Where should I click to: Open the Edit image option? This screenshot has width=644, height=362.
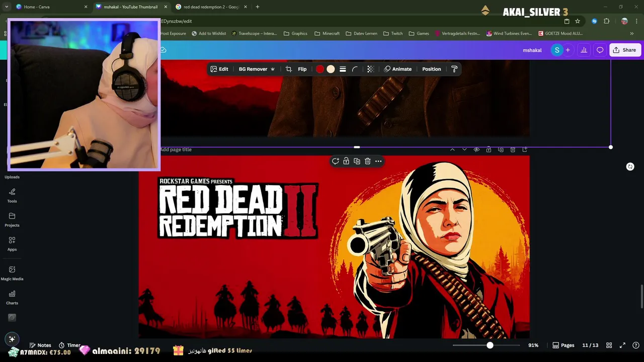click(219, 69)
